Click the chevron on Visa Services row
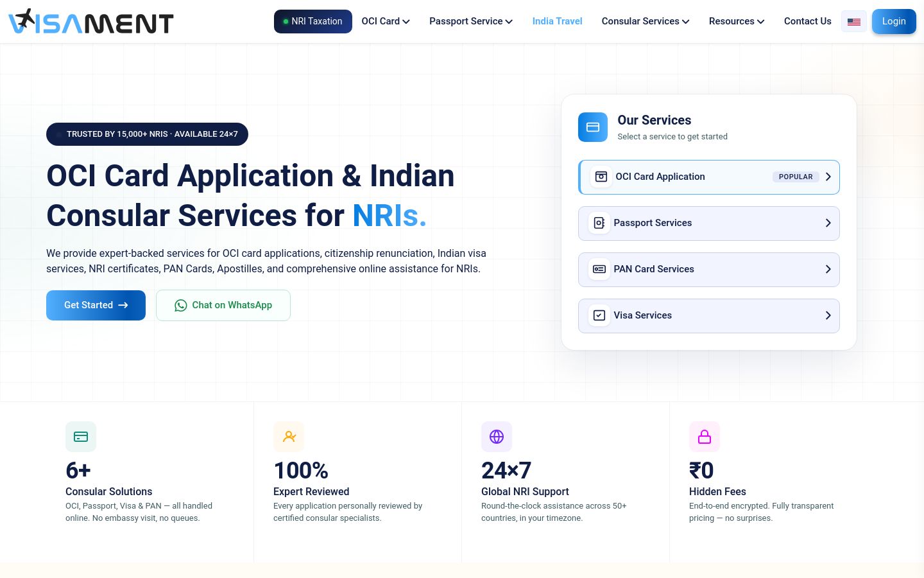Image resolution: width=924 pixels, height=578 pixels. [828, 315]
